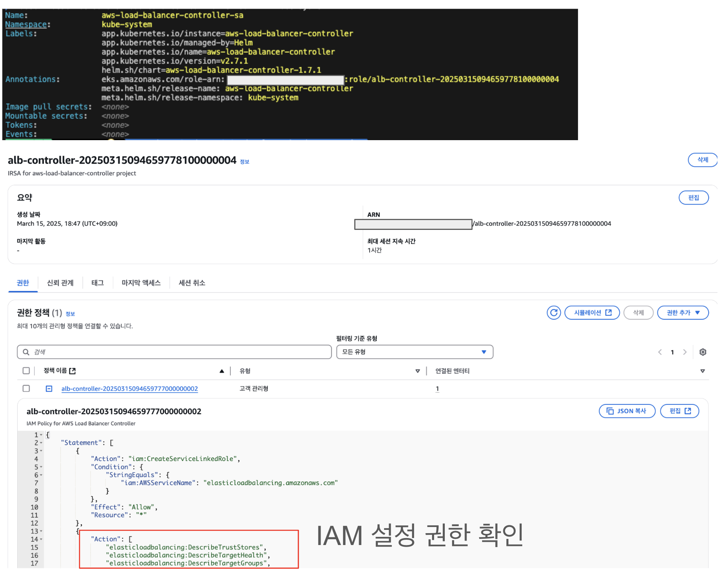
Task: Click the search magnifier icon
Action: (x=26, y=352)
